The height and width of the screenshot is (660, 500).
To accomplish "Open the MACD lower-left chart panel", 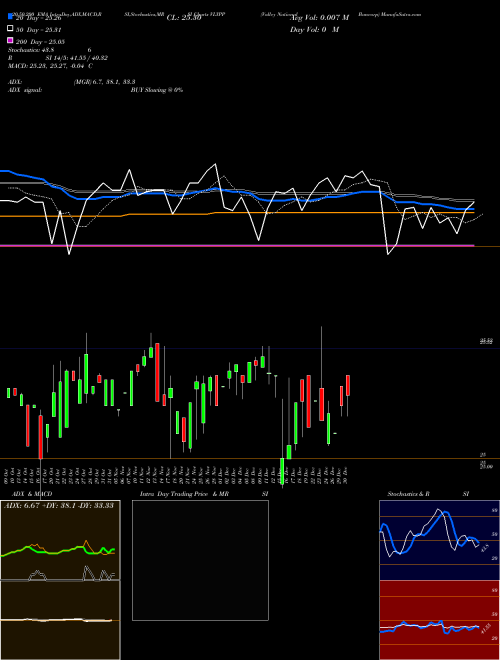I will pos(60,620).
